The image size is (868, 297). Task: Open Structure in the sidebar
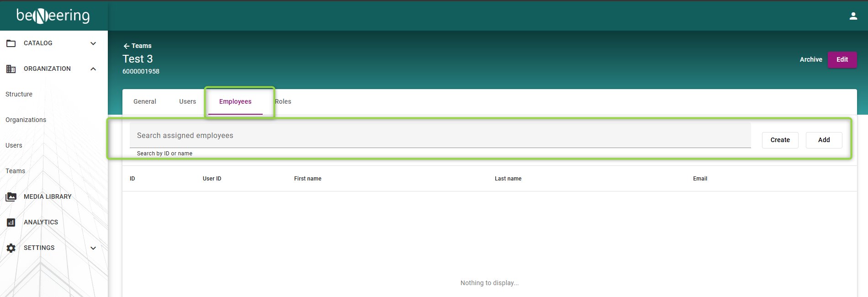[x=19, y=94]
